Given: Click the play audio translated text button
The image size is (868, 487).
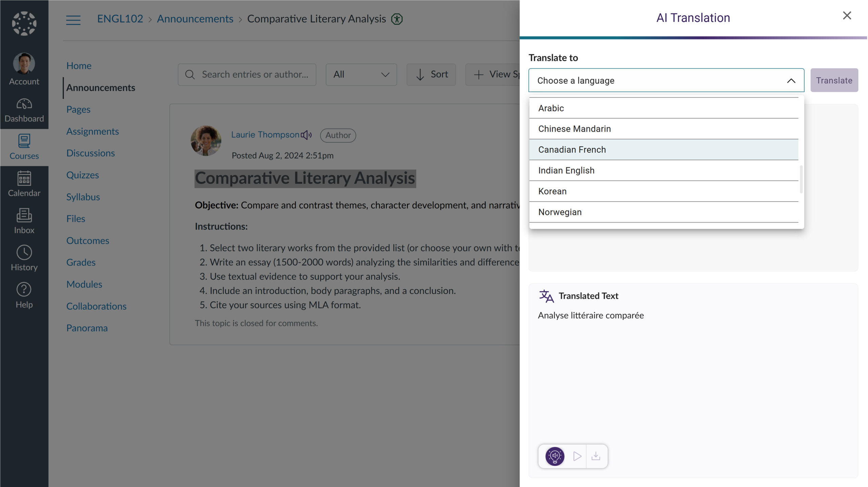Looking at the screenshot, I should coord(575,456).
